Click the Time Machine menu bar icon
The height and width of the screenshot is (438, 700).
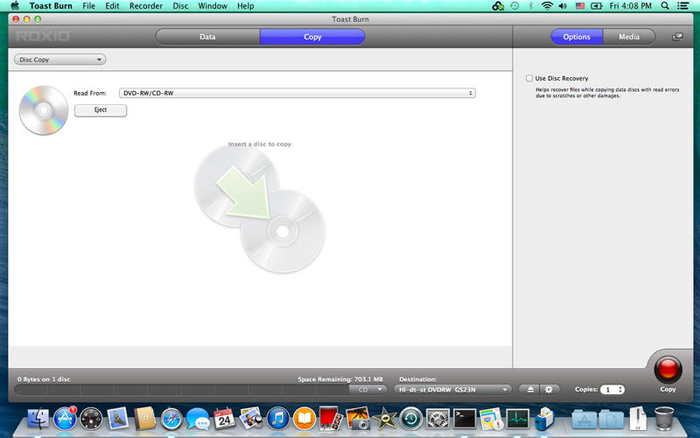tap(515, 6)
